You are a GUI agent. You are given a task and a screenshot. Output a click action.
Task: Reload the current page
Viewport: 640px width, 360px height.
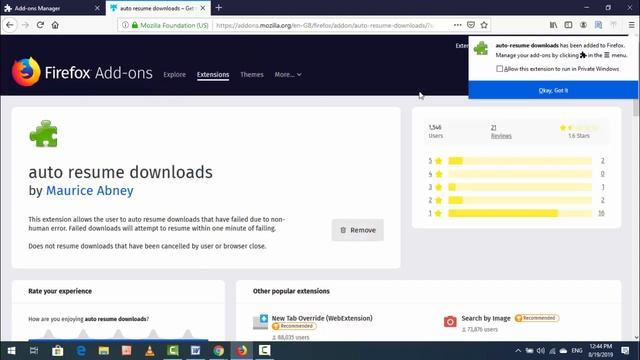pyautogui.click(x=40, y=25)
